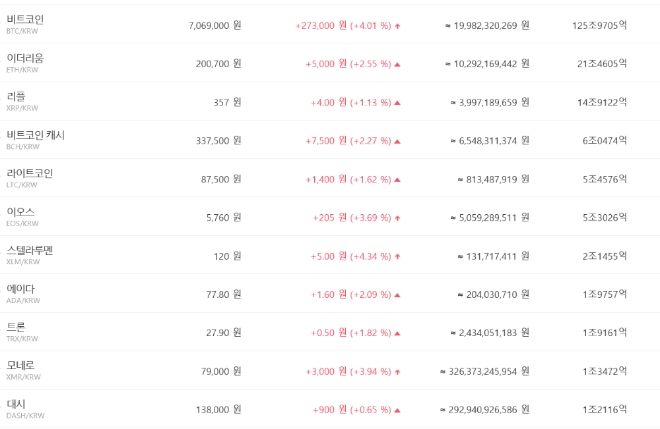
Task: Click the up triangle beside EOS +3.69%
Action: (x=398, y=217)
